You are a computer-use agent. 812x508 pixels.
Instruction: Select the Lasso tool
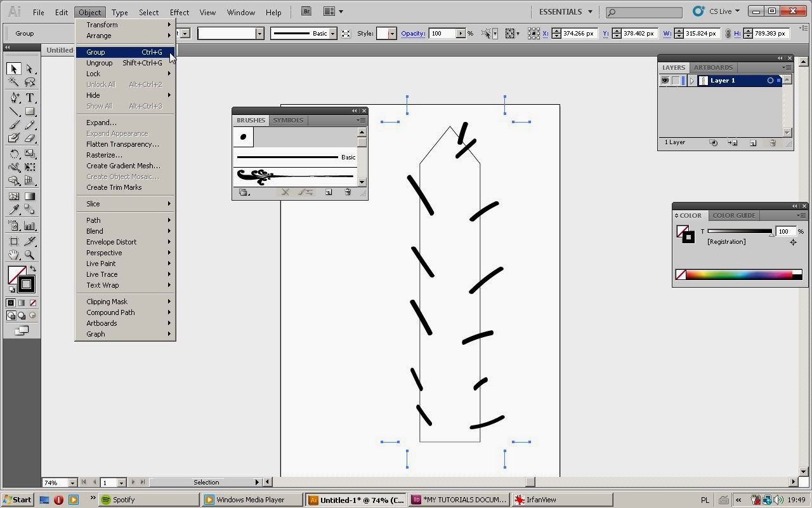tap(30, 83)
